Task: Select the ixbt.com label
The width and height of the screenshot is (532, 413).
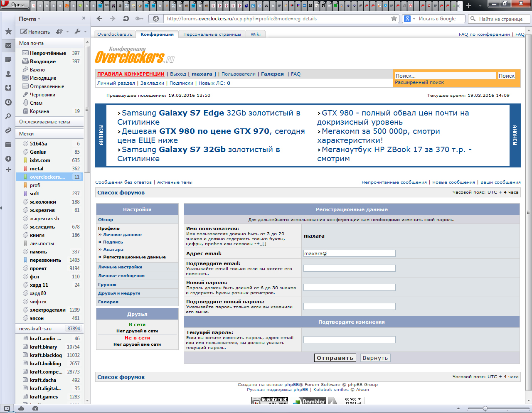Action: pos(50,160)
